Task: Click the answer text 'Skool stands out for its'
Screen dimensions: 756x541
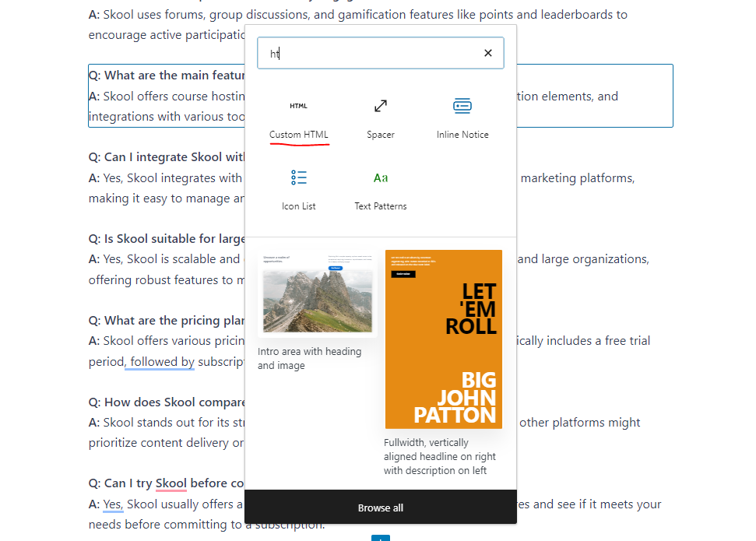Action: click(174, 423)
